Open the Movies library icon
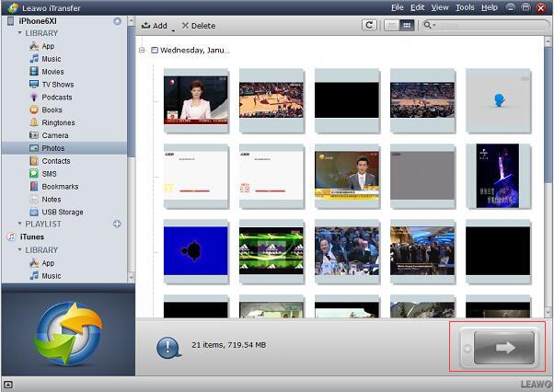The height and width of the screenshot is (392, 554). (x=34, y=72)
